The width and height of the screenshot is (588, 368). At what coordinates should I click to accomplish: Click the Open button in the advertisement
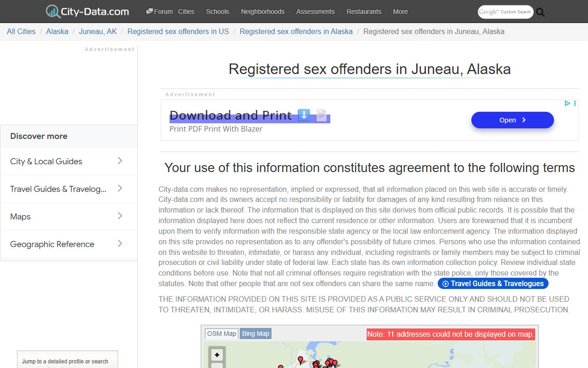pyautogui.click(x=513, y=120)
